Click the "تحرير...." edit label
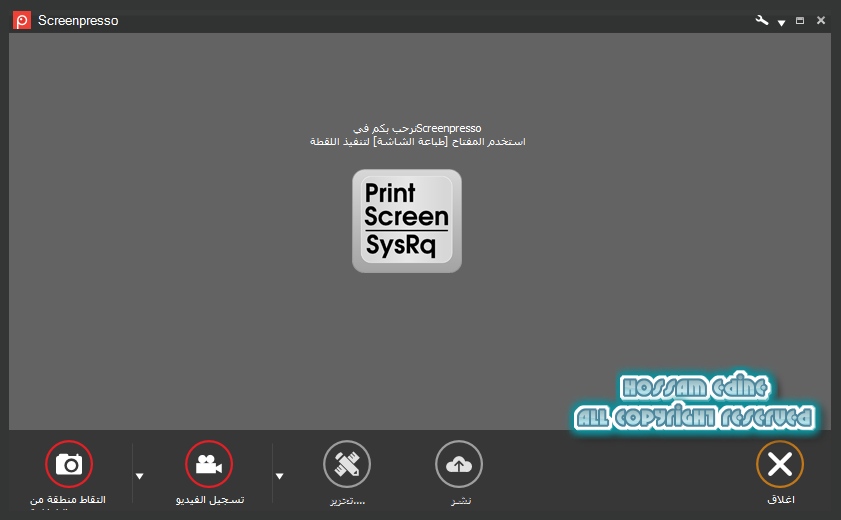Image resolution: width=841 pixels, height=520 pixels. [x=348, y=501]
